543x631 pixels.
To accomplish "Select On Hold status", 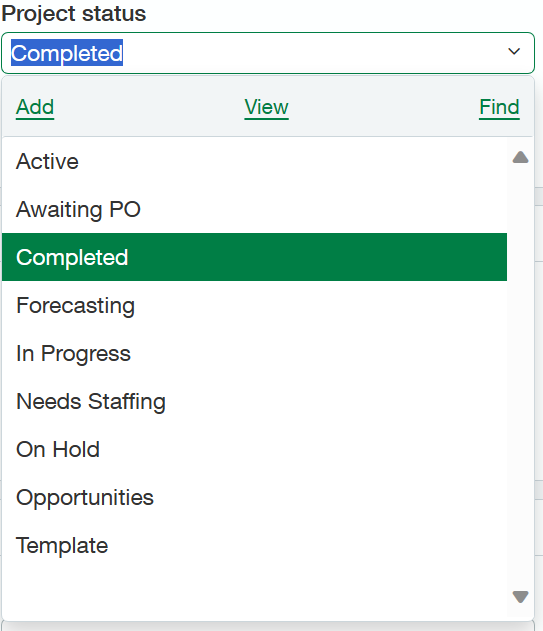I will (254, 449).
